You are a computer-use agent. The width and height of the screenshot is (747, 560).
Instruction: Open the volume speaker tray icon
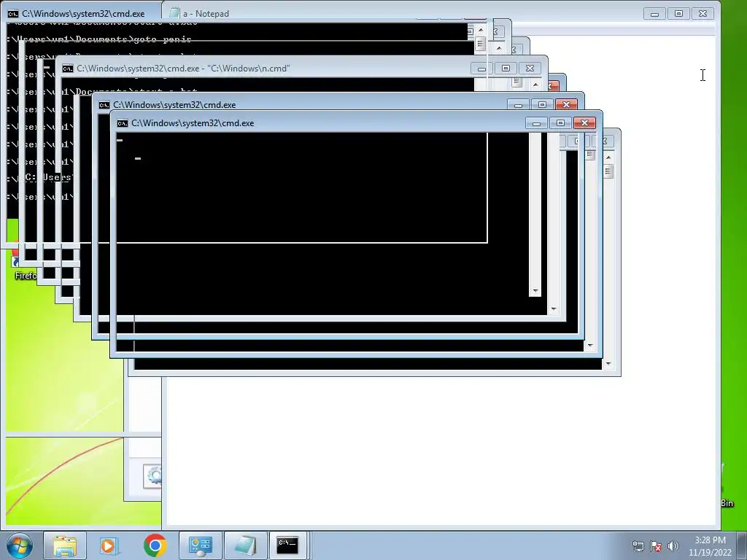tap(673, 546)
